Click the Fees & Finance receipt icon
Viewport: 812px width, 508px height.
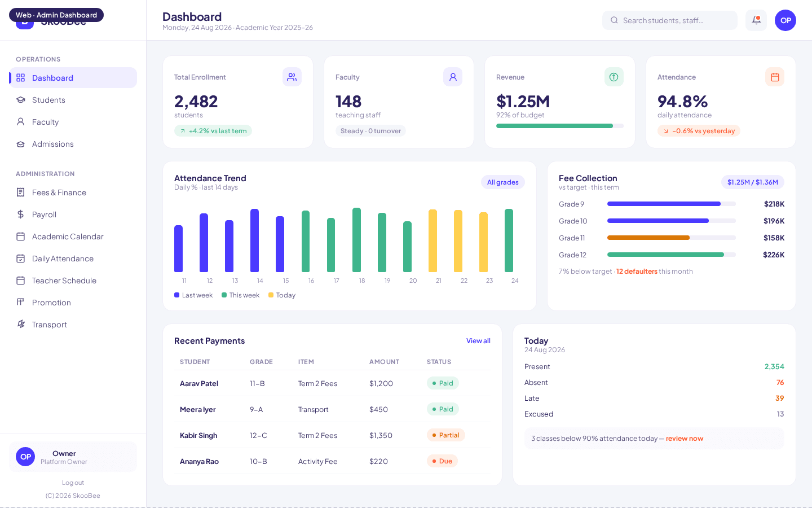click(21, 192)
